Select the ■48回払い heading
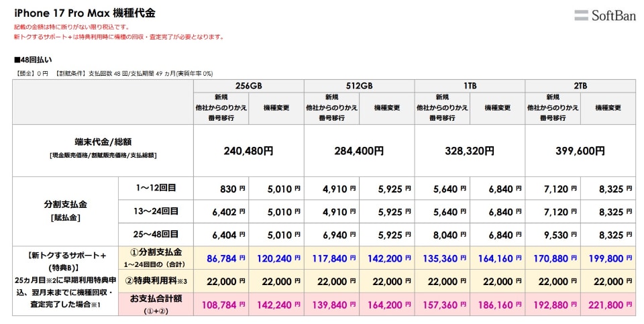 [33, 60]
